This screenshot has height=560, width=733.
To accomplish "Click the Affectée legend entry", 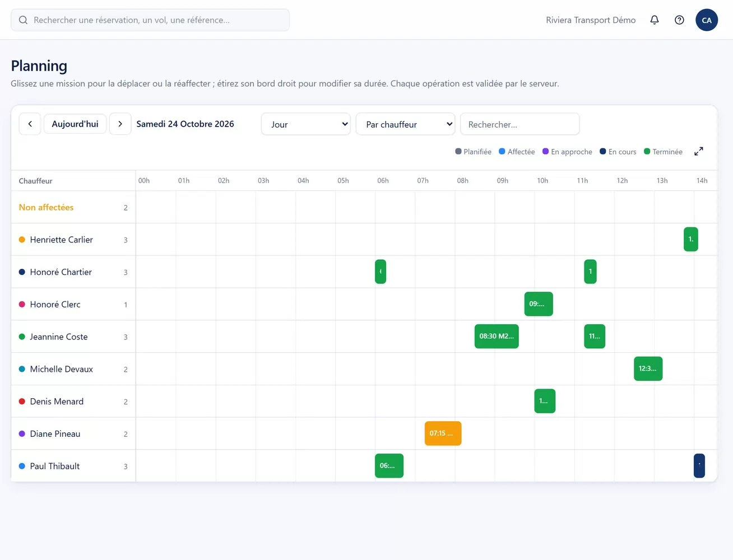I will (x=517, y=152).
